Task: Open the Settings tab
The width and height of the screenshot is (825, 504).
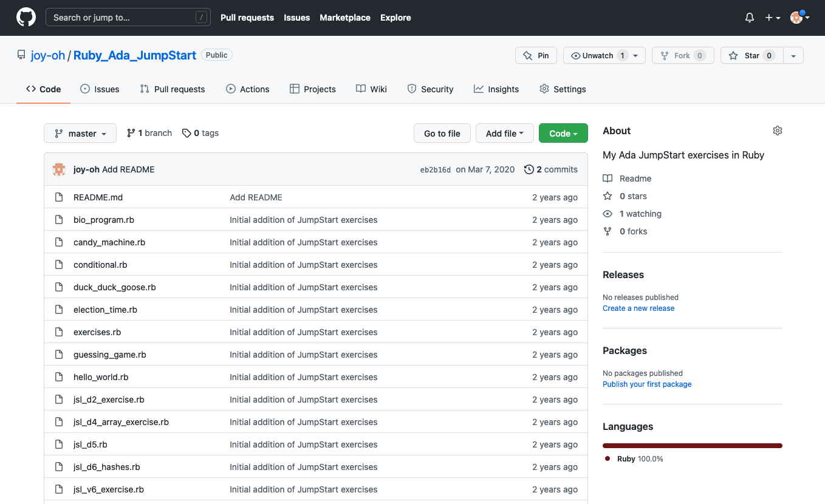Action: 563,89
